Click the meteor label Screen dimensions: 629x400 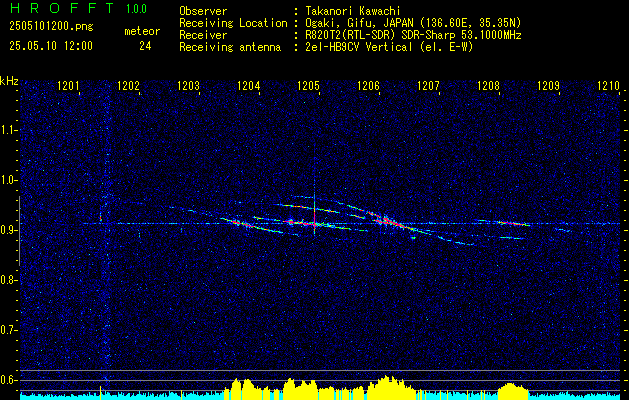[142, 31]
